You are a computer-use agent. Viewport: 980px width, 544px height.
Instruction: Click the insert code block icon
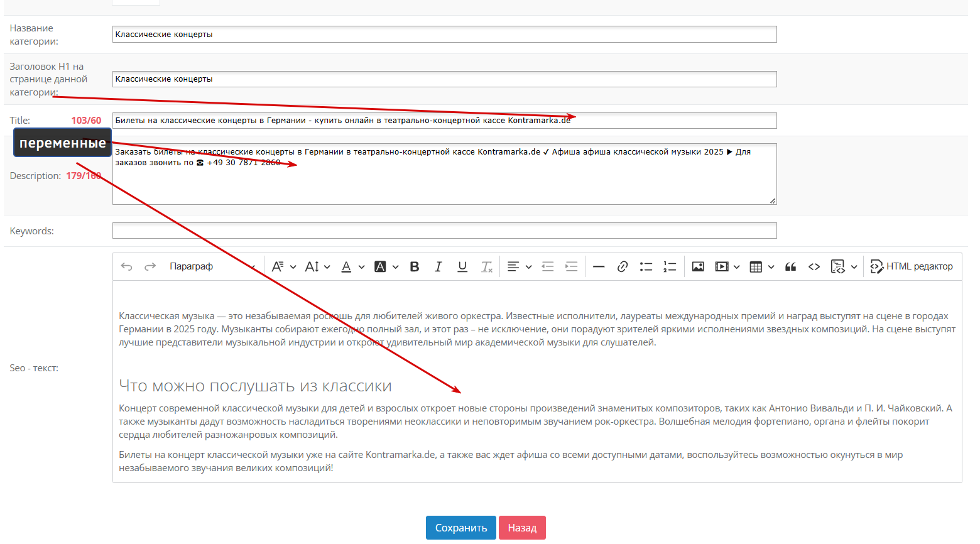click(x=838, y=266)
